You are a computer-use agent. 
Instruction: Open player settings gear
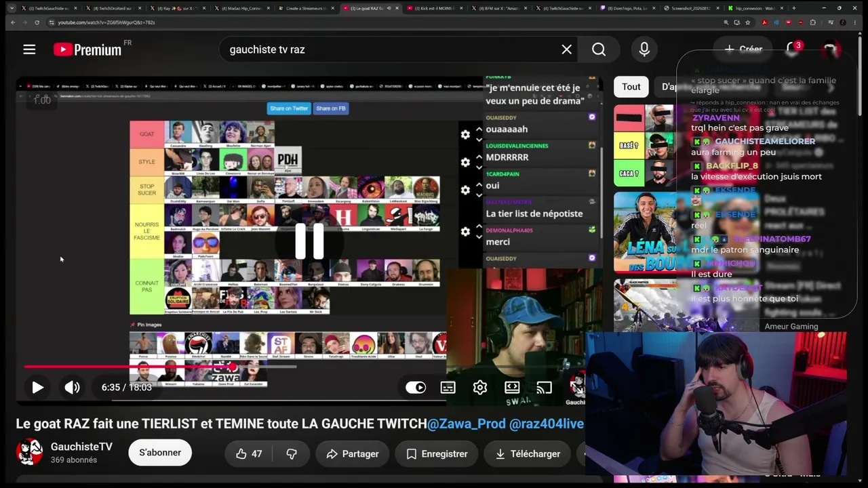(x=480, y=388)
